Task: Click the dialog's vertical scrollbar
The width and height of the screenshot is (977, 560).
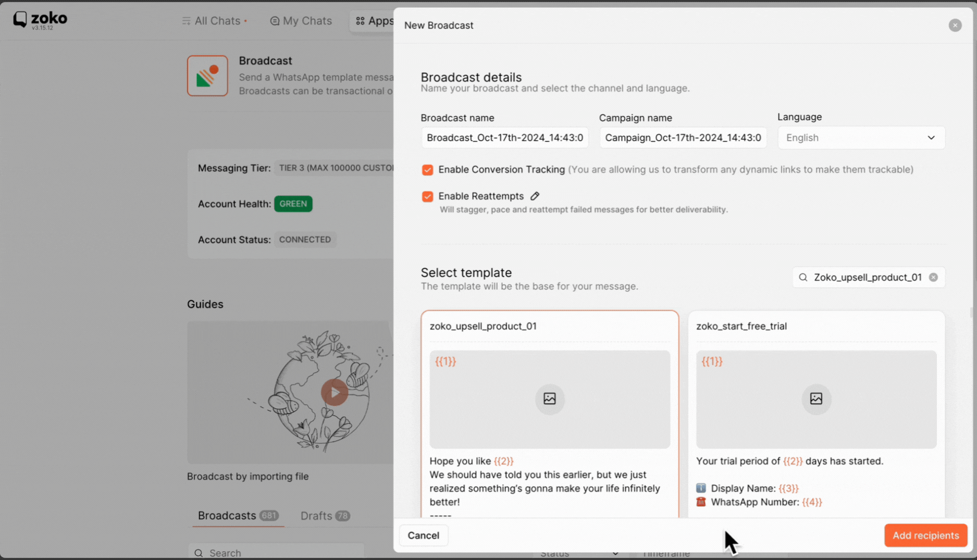Action: point(971,313)
